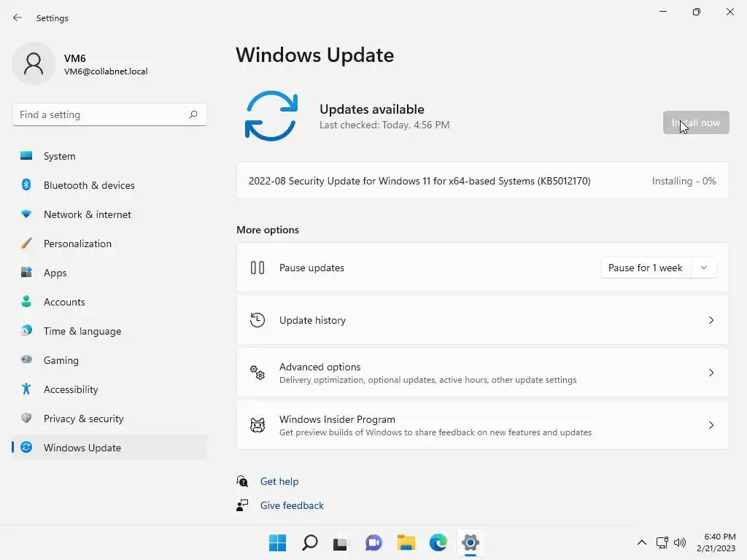Viewport: 747px width, 560px height.
Task: Click the Accessibility figure icon
Action: coord(26,389)
